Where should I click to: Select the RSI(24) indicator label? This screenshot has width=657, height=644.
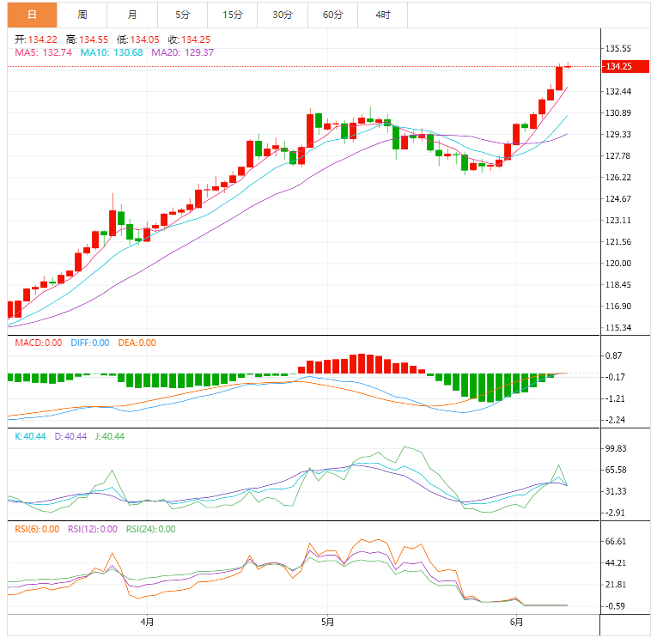(x=150, y=529)
